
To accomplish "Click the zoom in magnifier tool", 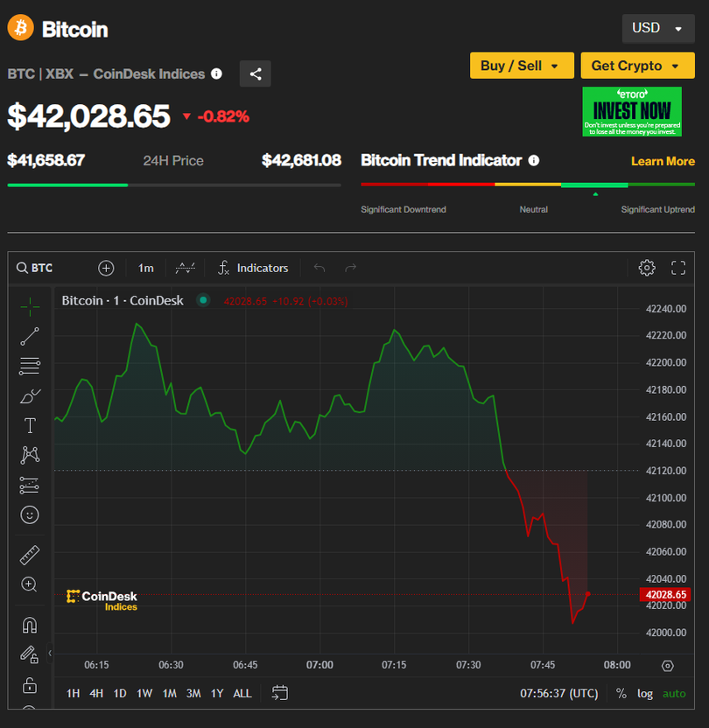I will pyautogui.click(x=30, y=584).
